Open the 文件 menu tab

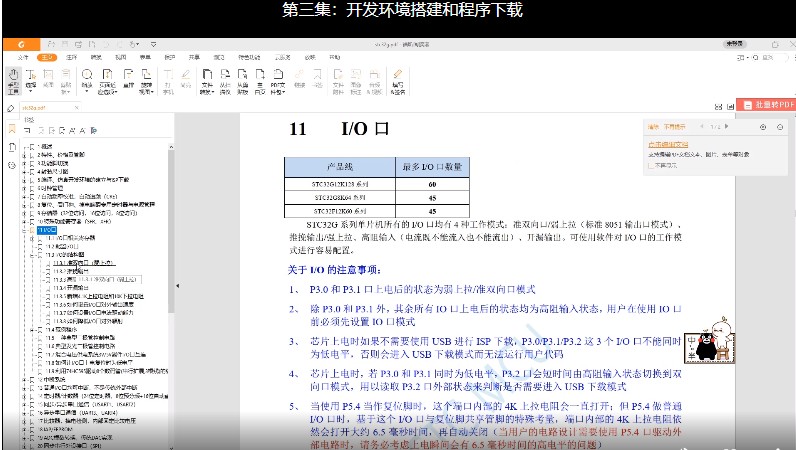[23, 57]
